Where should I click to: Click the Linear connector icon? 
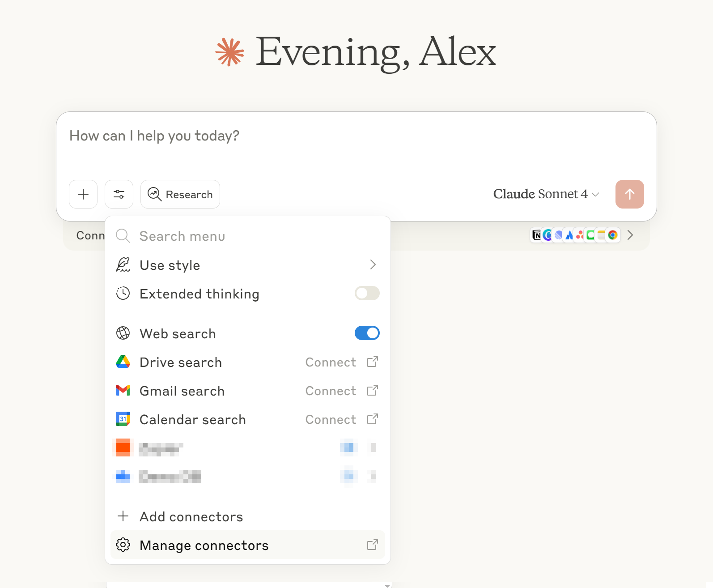[558, 235]
